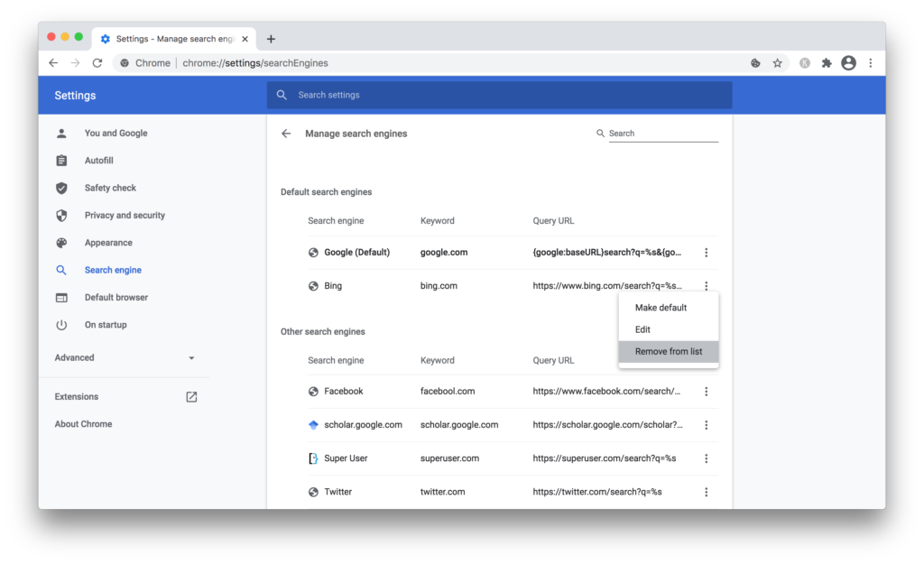Screen dimensions: 924x564
Task: Click the browser back arrow
Action: coord(53,63)
